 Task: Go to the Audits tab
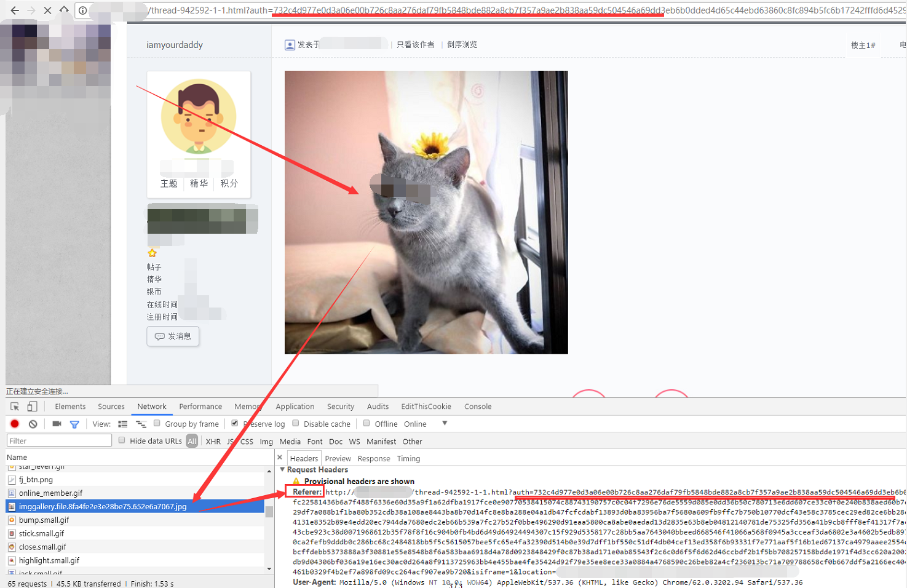click(x=378, y=407)
